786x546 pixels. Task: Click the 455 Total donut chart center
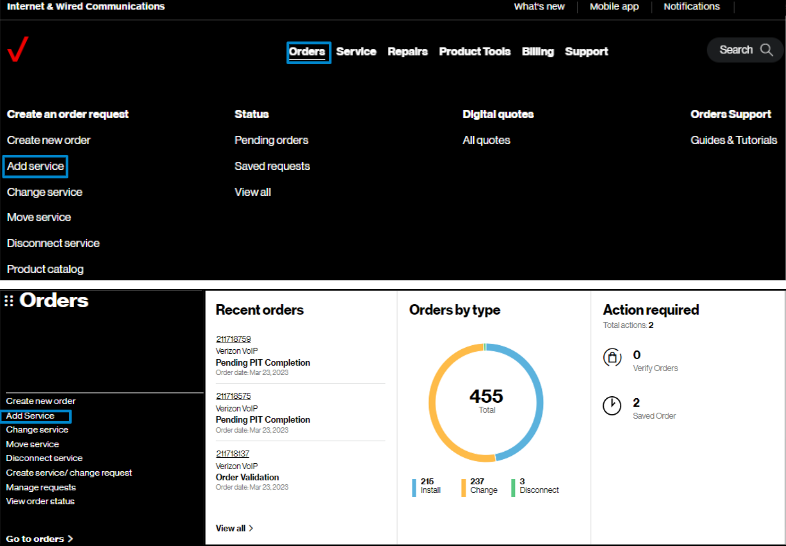(486, 402)
